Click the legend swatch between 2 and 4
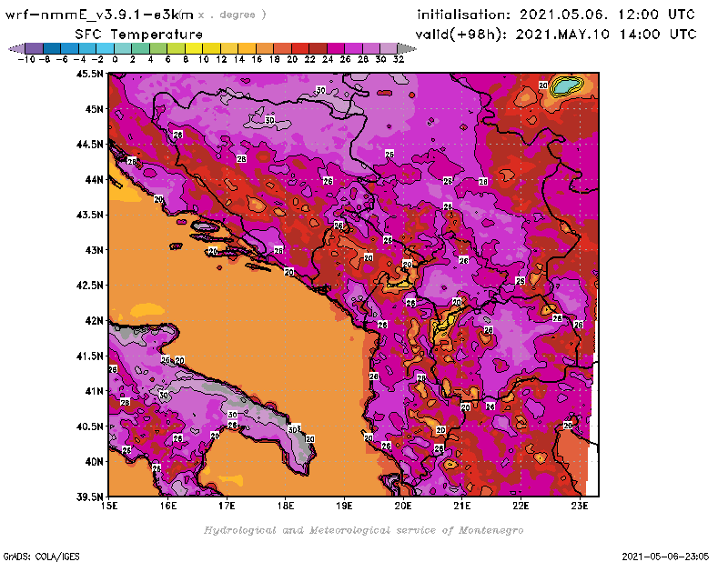Screen dimensions: 728x562 coord(140,48)
